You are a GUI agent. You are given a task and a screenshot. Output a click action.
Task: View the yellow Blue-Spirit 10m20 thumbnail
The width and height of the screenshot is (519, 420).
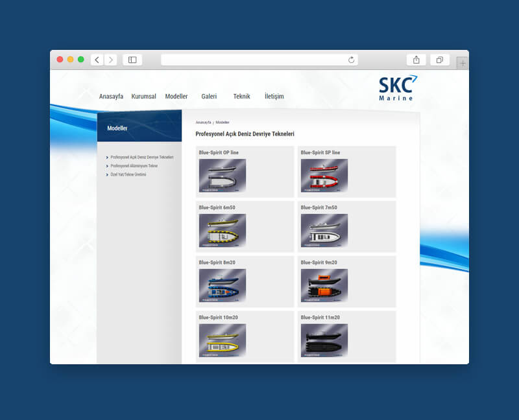coord(223,340)
